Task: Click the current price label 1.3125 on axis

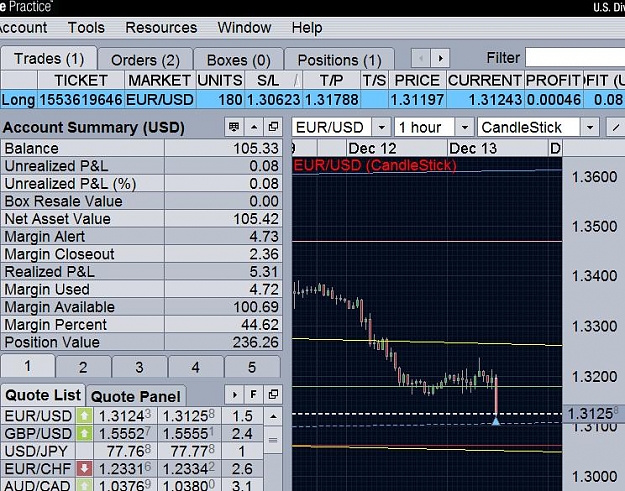Action: click(x=593, y=414)
